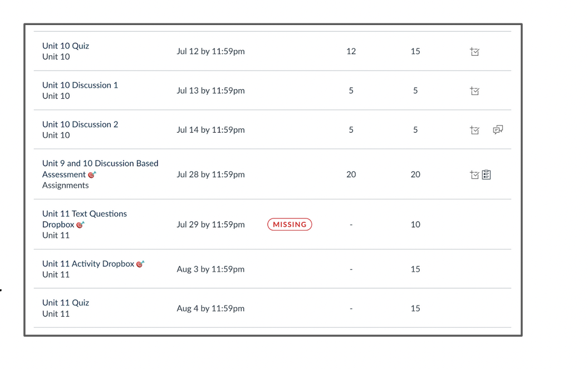Click the target outcome icon next to Unit 11 Text Questions Dropbox

[80, 225]
